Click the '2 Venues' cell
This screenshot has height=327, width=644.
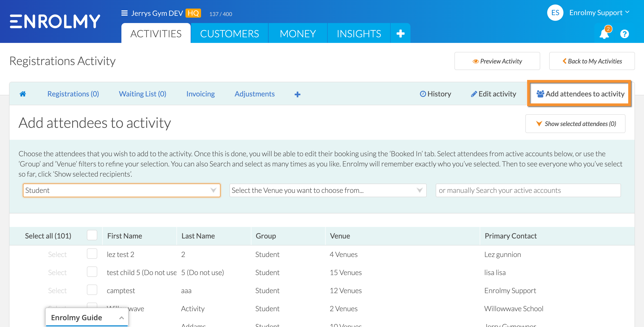(343, 308)
